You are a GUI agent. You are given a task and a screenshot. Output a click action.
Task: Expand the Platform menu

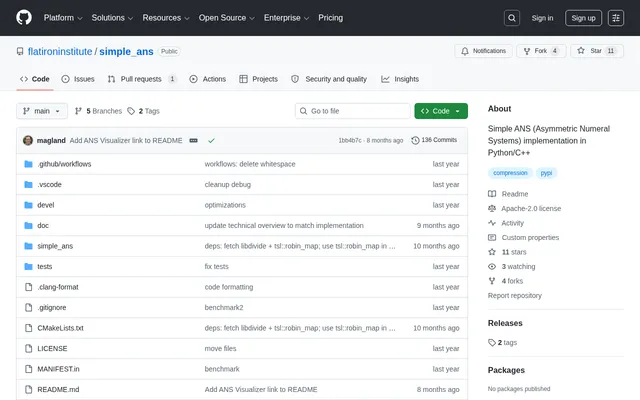point(63,18)
